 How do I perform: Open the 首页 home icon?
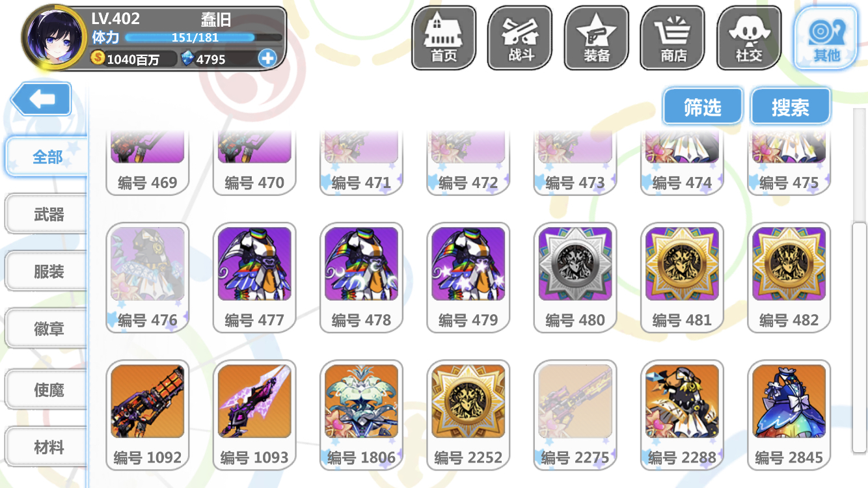444,38
